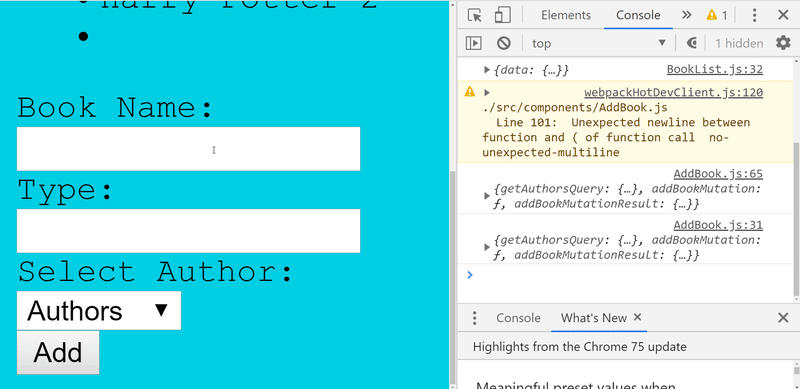Expand the object logged from AddBook.js:65
800x389 pixels.
coord(487,196)
